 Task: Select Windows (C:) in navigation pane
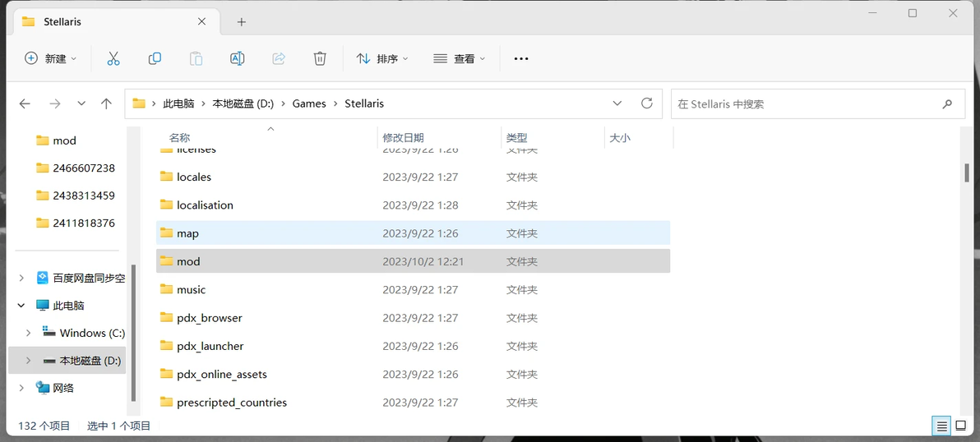point(84,333)
